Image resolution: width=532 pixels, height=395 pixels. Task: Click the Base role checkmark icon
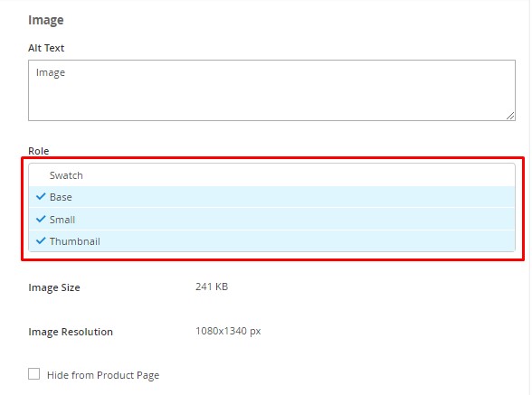[41, 196]
